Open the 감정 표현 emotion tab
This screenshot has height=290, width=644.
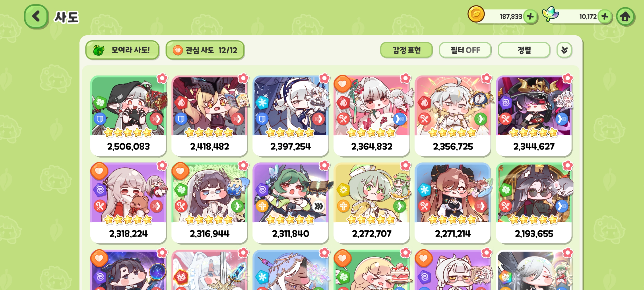click(x=406, y=50)
